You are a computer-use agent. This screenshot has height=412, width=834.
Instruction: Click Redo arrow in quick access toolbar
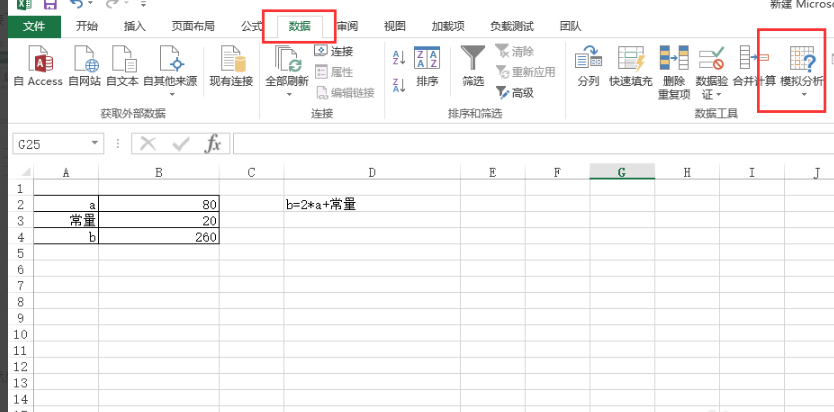click(112, 4)
